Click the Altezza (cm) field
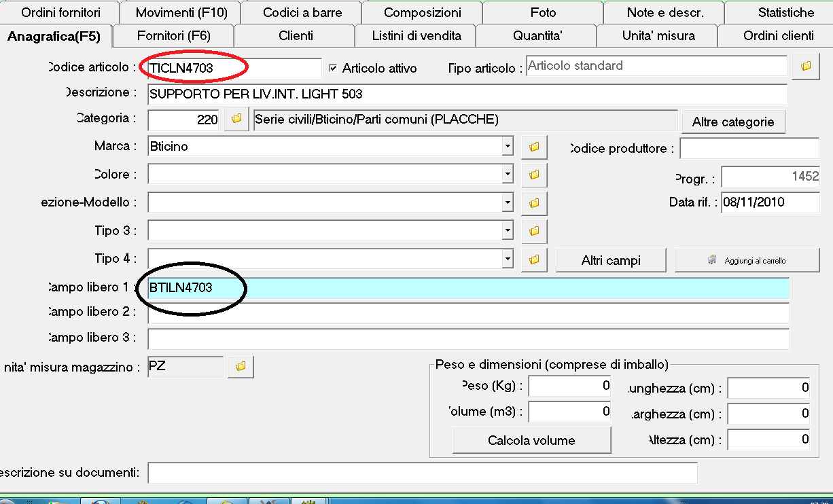The image size is (833, 504). point(769,439)
